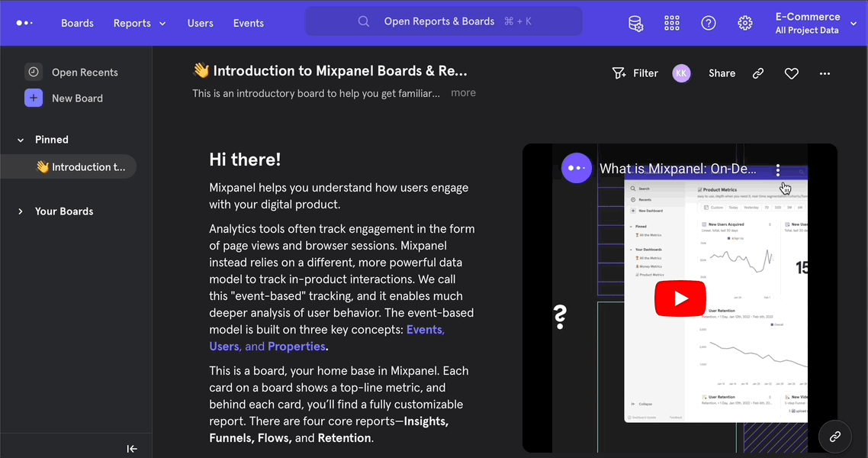This screenshot has height=458, width=868.
Task: Open the E-Commerce project switcher dropdown
Action: (x=816, y=23)
